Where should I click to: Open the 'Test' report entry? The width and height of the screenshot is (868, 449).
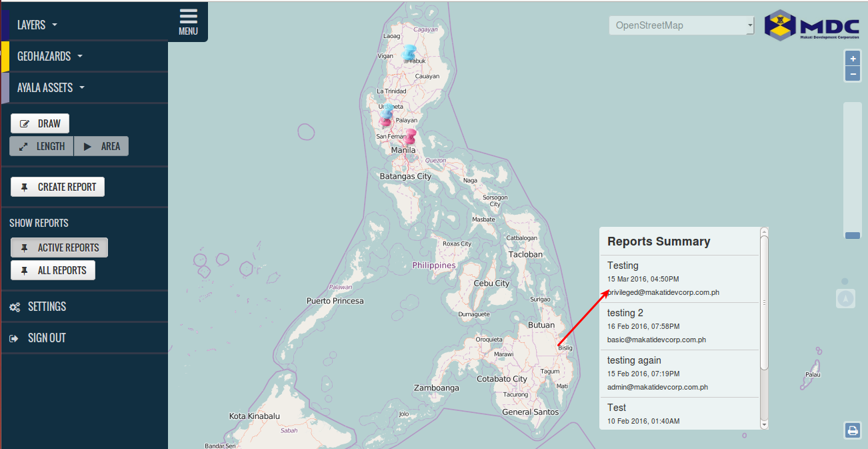point(679,414)
